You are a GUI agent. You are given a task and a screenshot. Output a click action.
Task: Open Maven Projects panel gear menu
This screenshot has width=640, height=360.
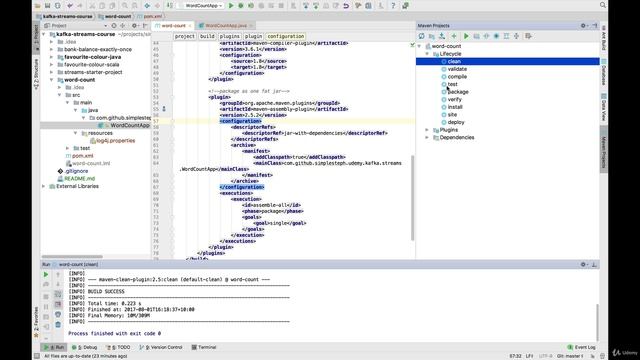coord(583,26)
